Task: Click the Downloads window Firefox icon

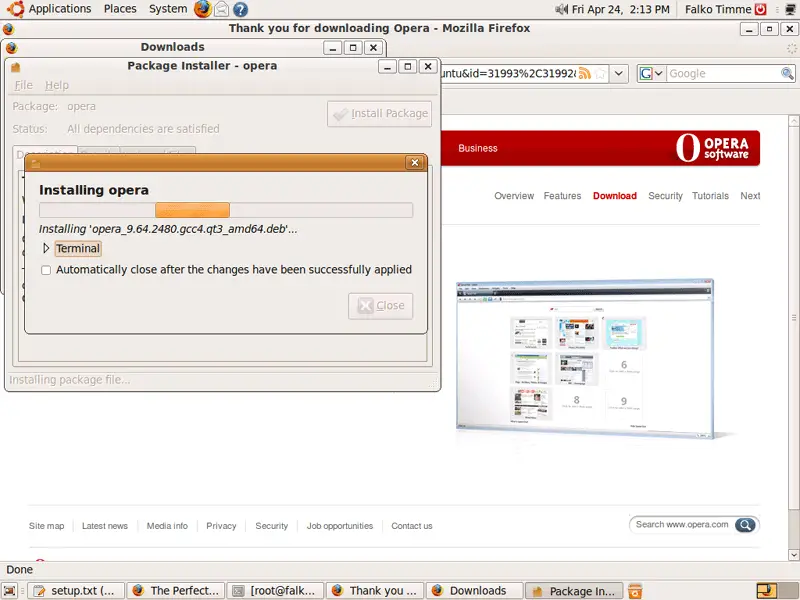Action: 11,48
